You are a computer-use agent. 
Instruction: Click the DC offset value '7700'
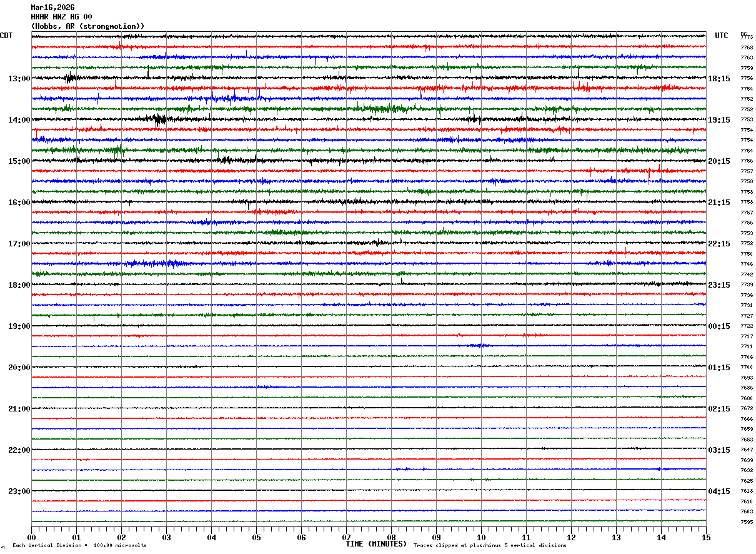747,367
